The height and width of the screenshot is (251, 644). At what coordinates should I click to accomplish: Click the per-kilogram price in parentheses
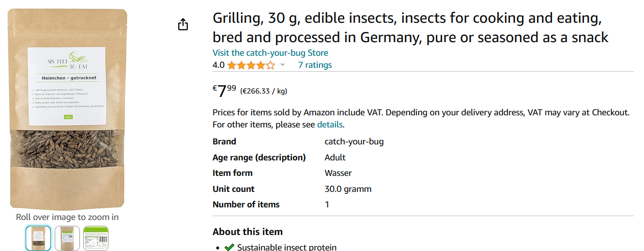tap(263, 91)
